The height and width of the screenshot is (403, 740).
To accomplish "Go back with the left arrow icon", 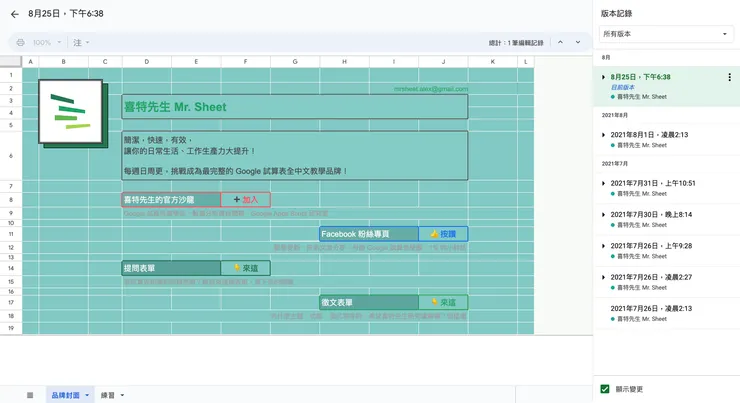I will pos(15,14).
